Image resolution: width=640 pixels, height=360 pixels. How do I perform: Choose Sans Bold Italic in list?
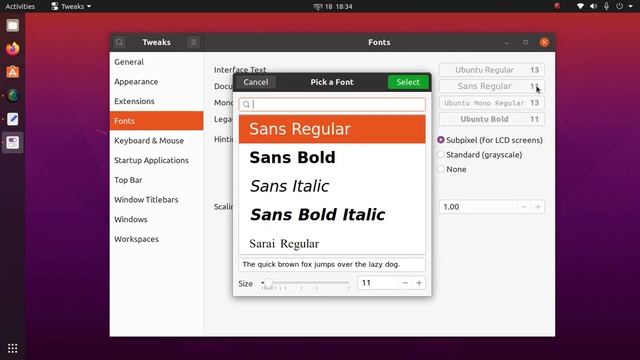(332, 215)
